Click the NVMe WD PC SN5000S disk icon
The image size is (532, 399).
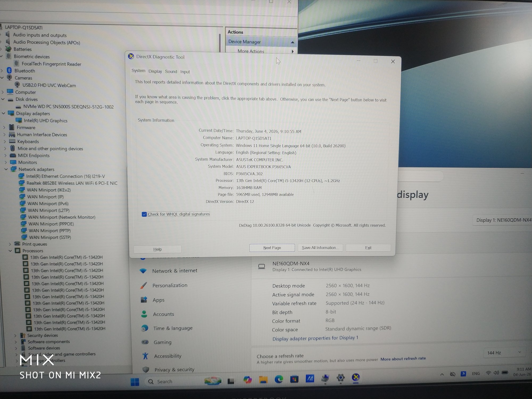tap(18, 107)
